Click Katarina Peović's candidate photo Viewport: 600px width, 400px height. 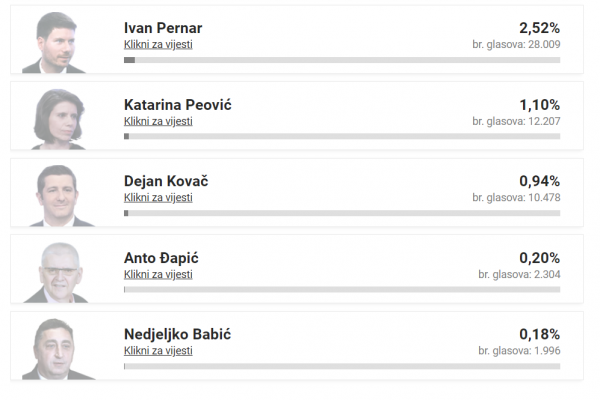pyautogui.click(x=59, y=119)
